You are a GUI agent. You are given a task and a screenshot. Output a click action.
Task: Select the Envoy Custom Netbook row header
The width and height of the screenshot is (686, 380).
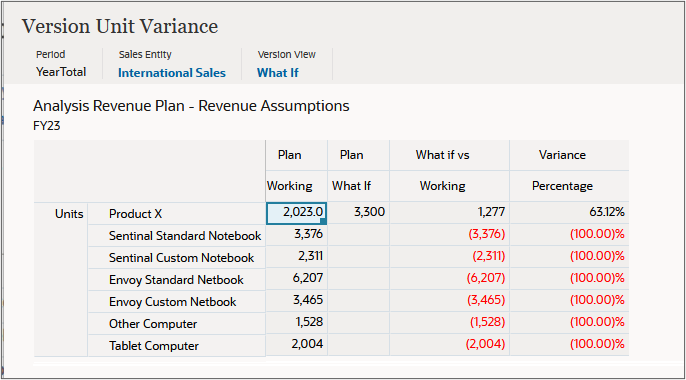click(x=177, y=302)
